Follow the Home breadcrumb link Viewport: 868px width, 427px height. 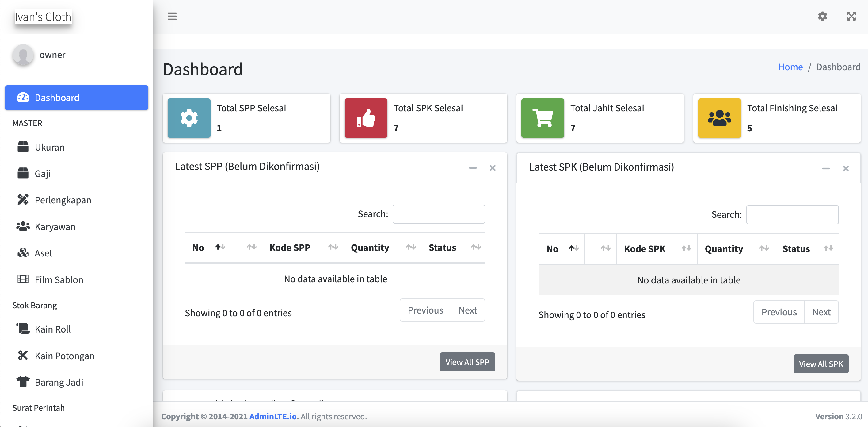pyautogui.click(x=790, y=67)
